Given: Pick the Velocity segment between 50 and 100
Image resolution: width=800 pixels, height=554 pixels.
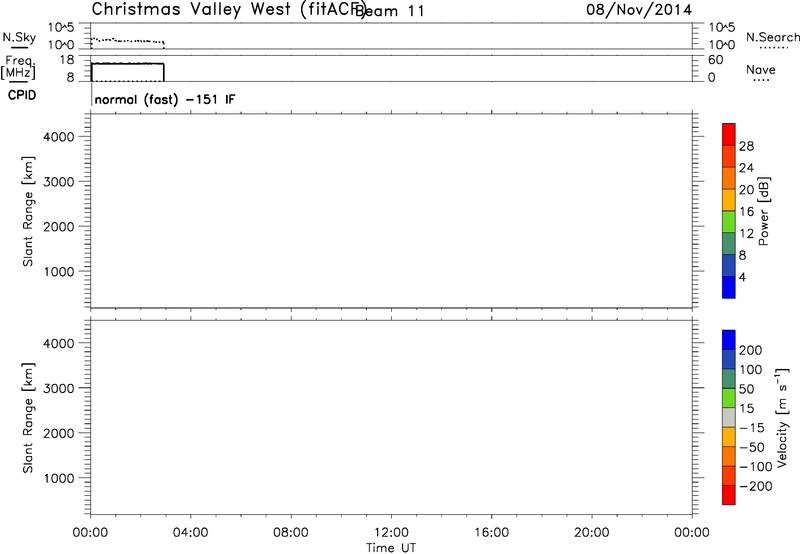Looking at the screenshot, I should coord(729,379).
